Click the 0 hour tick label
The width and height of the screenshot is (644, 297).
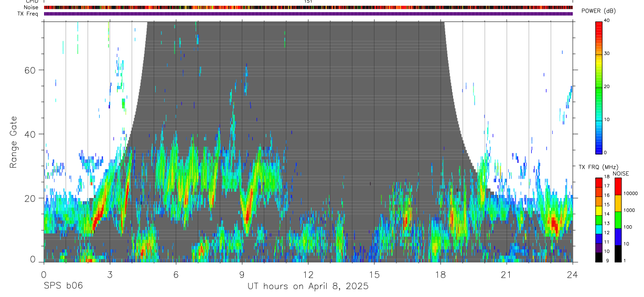44,274
